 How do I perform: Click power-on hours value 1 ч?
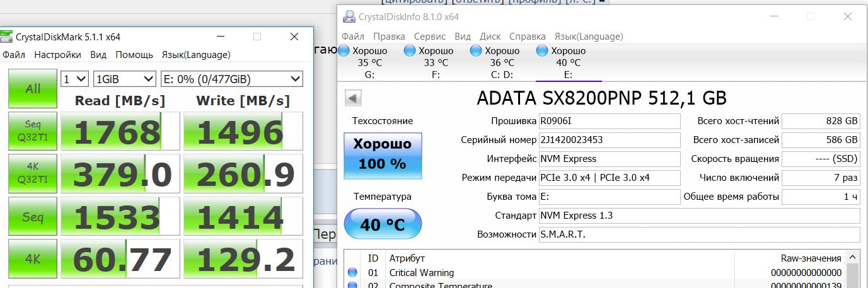(821, 197)
